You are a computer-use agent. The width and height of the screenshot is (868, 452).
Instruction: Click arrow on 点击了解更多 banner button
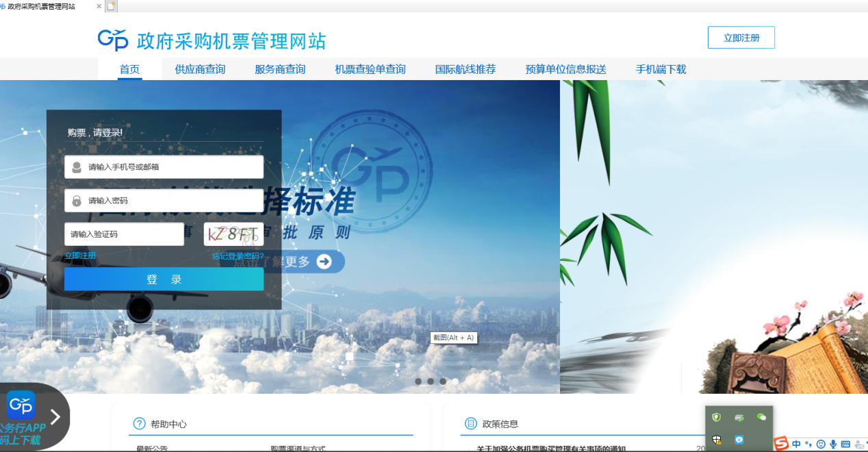pyautogui.click(x=324, y=262)
